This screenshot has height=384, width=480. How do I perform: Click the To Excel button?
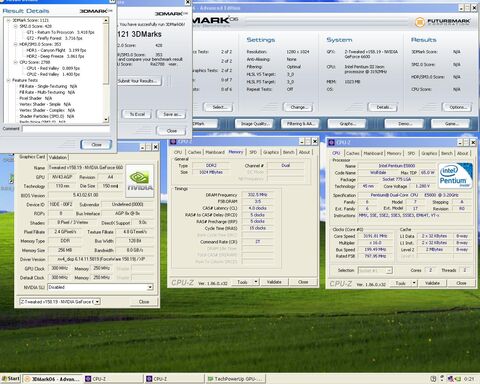[137, 114]
